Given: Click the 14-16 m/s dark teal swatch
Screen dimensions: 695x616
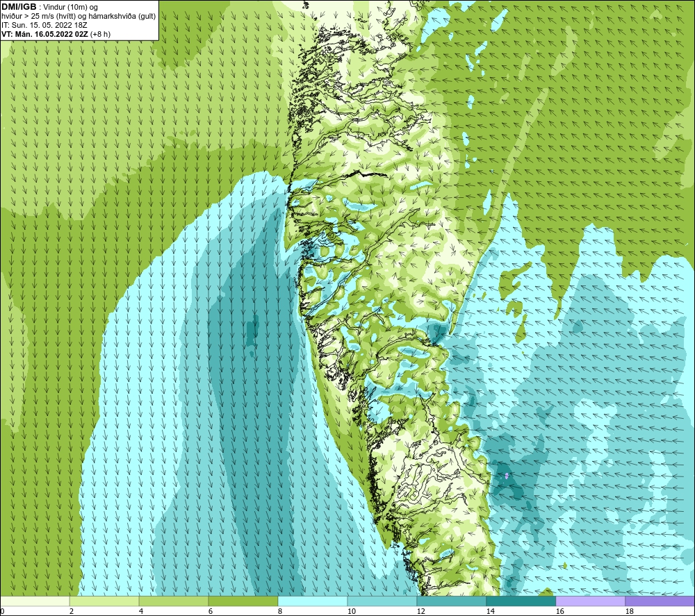Looking at the screenshot, I should pyautogui.click(x=521, y=601).
